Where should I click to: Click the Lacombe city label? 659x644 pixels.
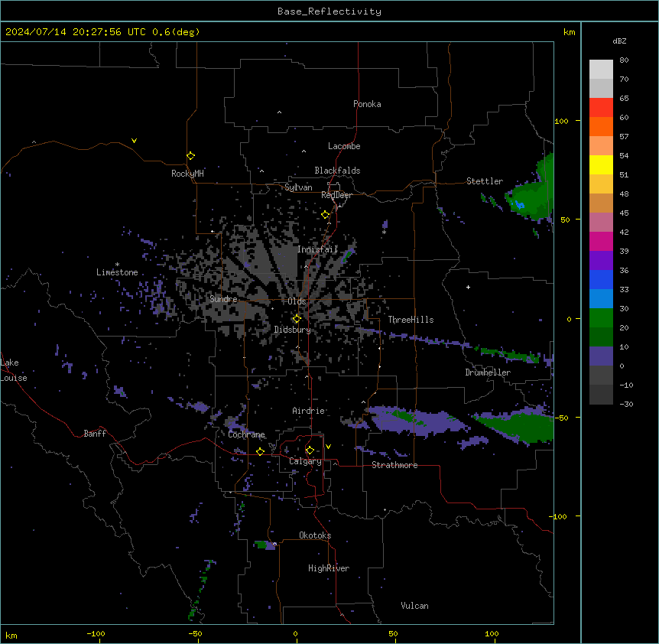click(344, 146)
